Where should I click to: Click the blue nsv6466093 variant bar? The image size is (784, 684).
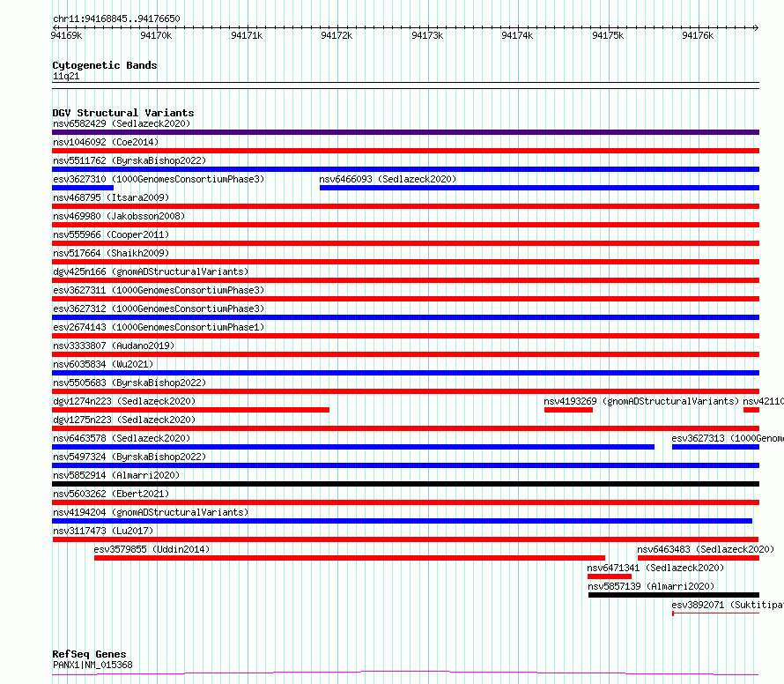539,188
